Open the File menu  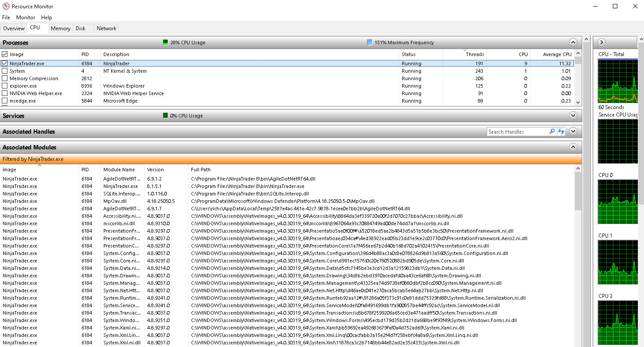[x=6, y=18]
